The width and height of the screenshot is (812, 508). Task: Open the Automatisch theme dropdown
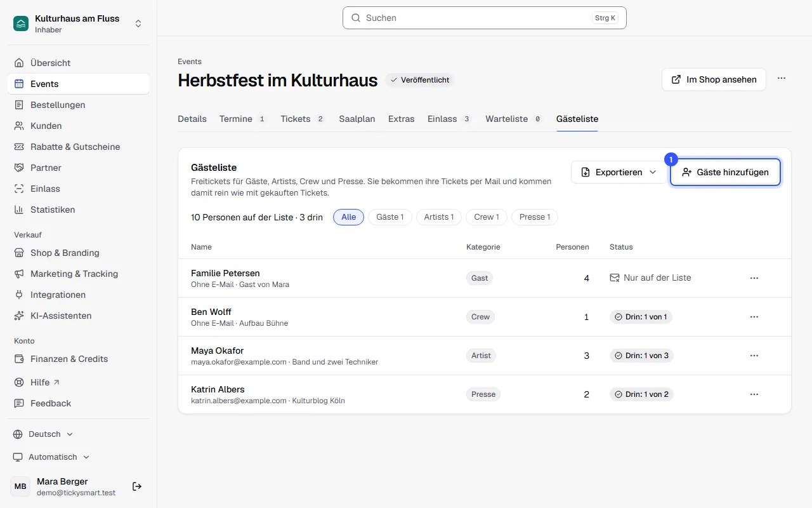pos(52,457)
